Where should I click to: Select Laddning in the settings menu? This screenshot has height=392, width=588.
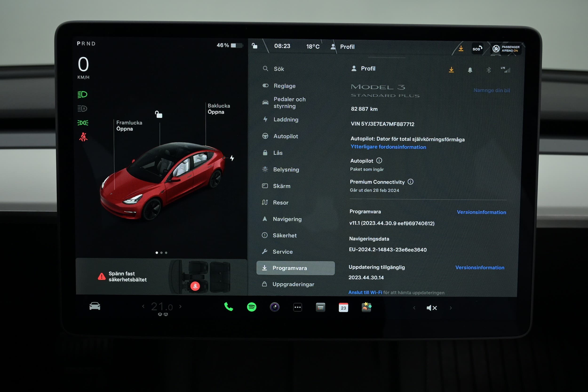[286, 119]
